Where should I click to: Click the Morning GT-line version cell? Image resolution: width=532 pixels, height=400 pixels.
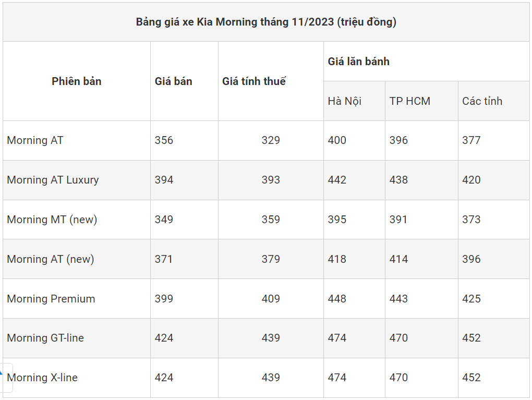pyautogui.click(x=45, y=338)
